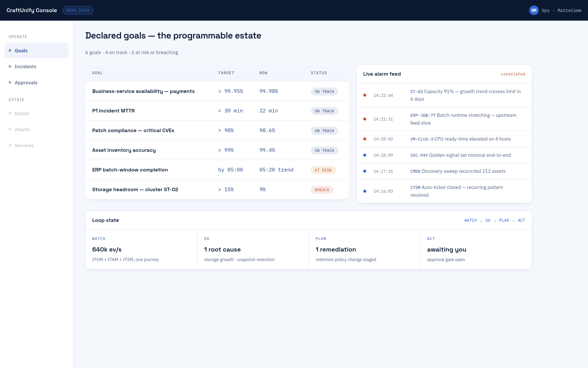Click the red dot on 14:20:02 alarm
588x368 pixels.
[x=365, y=139]
